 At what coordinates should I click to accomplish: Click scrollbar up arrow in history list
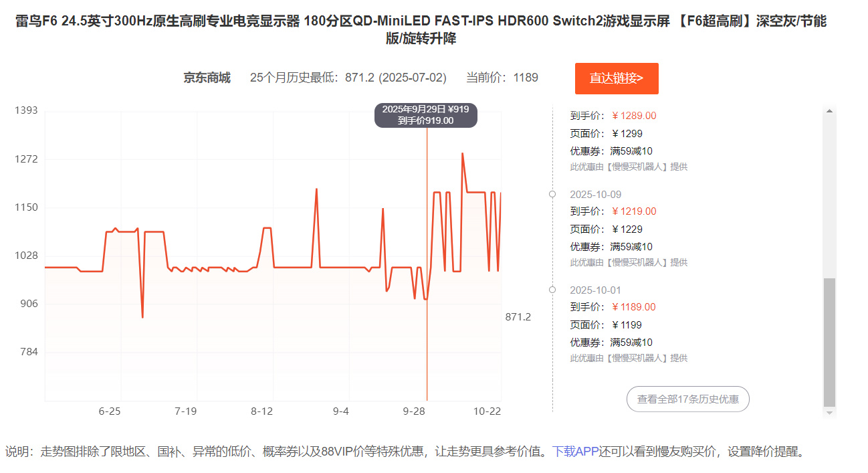coord(830,111)
